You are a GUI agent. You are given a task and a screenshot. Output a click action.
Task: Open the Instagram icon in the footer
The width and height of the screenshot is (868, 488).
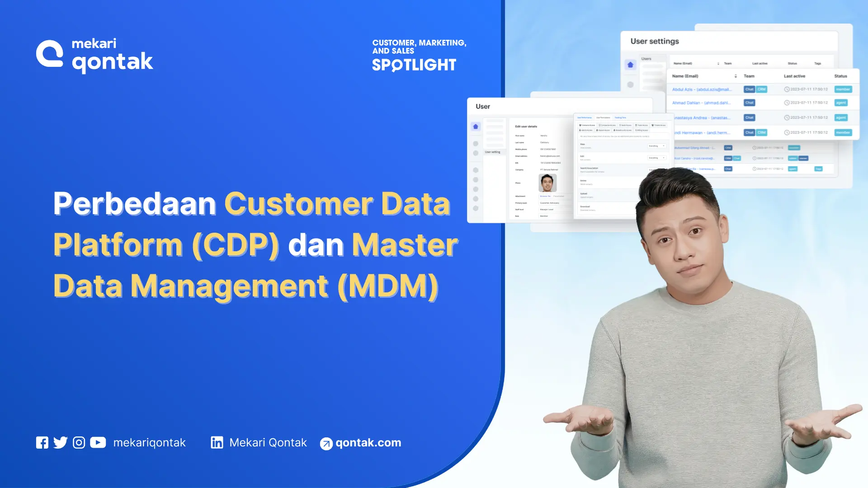coord(79,442)
